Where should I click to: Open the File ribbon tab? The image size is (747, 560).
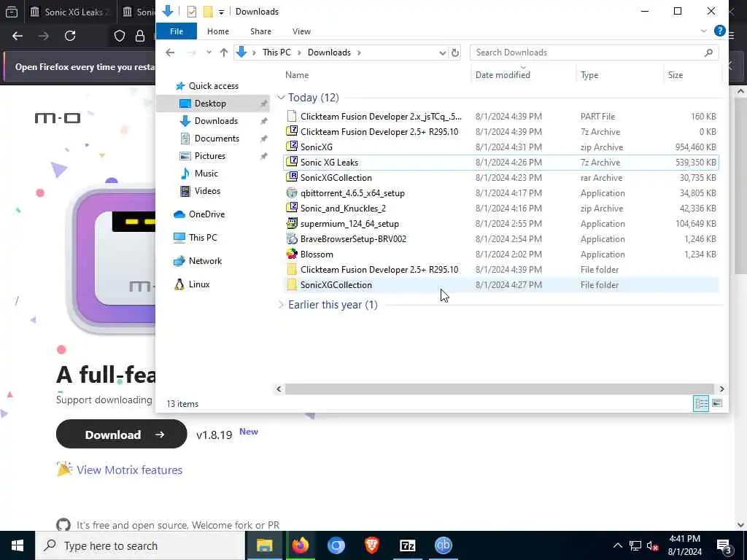(x=177, y=31)
